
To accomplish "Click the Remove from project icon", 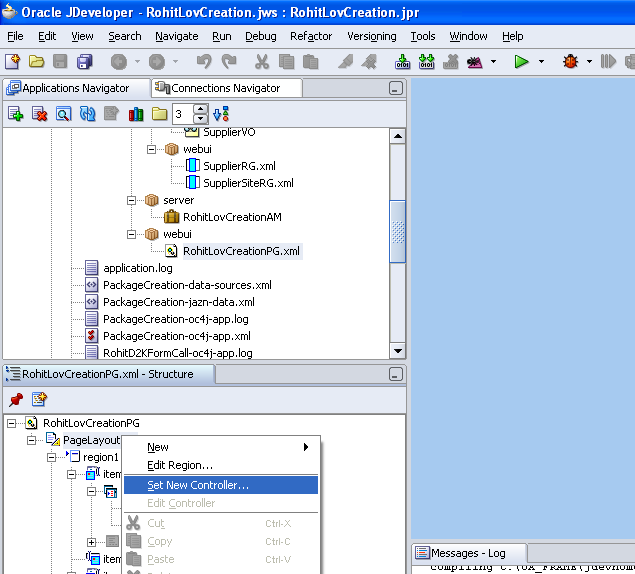I will [39, 114].
